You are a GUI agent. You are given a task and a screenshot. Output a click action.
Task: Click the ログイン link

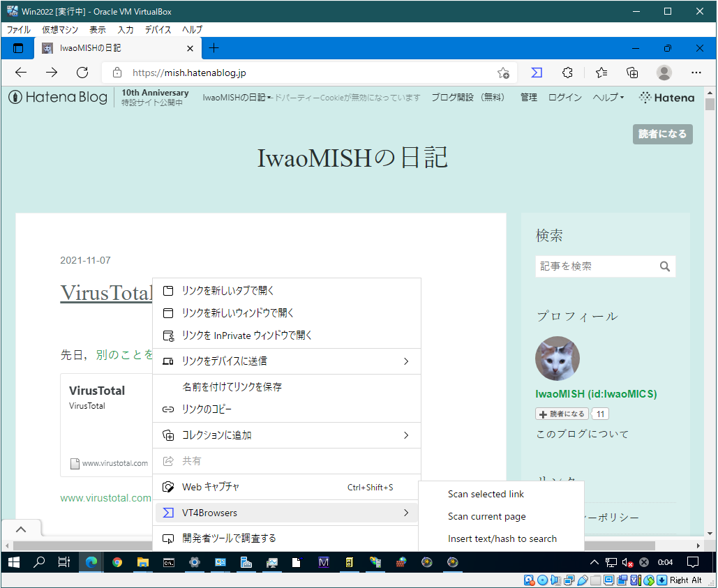click(565, 98)
